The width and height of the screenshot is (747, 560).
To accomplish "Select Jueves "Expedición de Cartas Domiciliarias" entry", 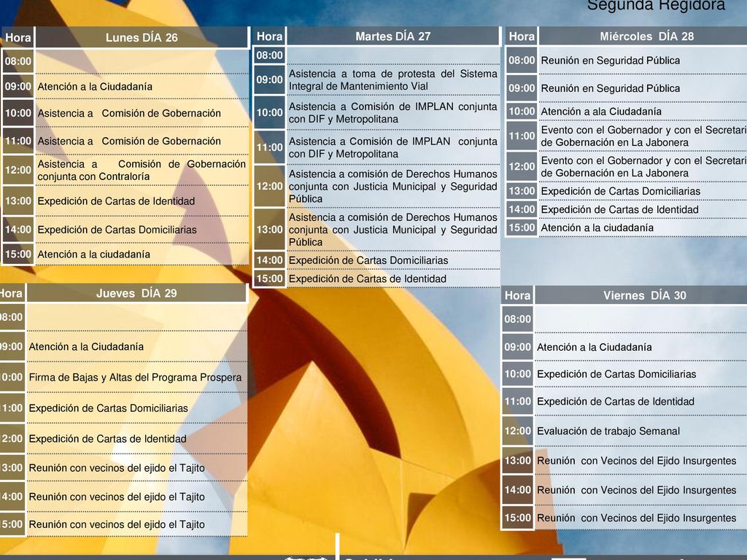I will pos(136,408).
